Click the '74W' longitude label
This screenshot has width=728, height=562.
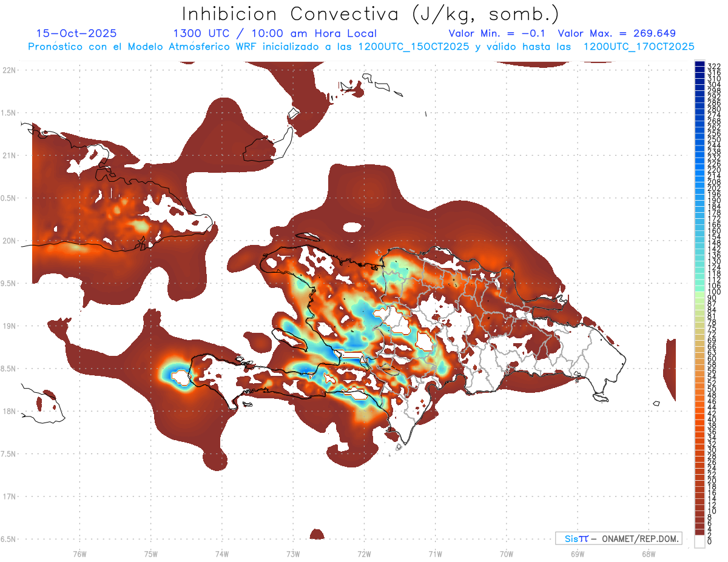(x=221, y=554)
